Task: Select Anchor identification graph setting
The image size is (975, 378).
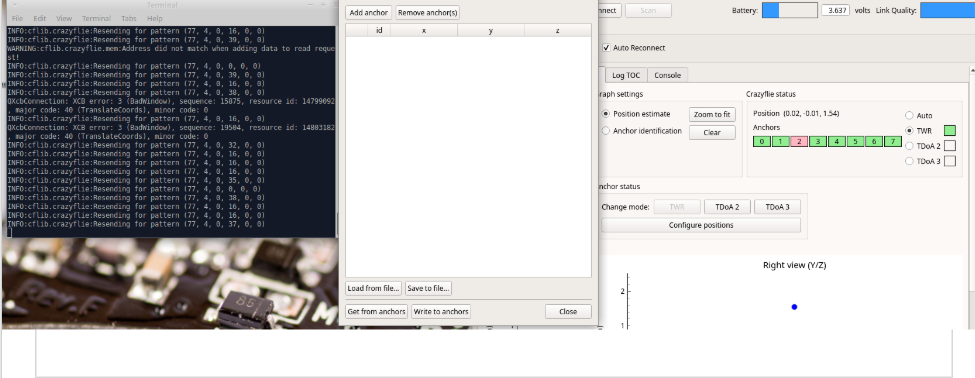Action: pyautogui.click(x=606, y=131)
